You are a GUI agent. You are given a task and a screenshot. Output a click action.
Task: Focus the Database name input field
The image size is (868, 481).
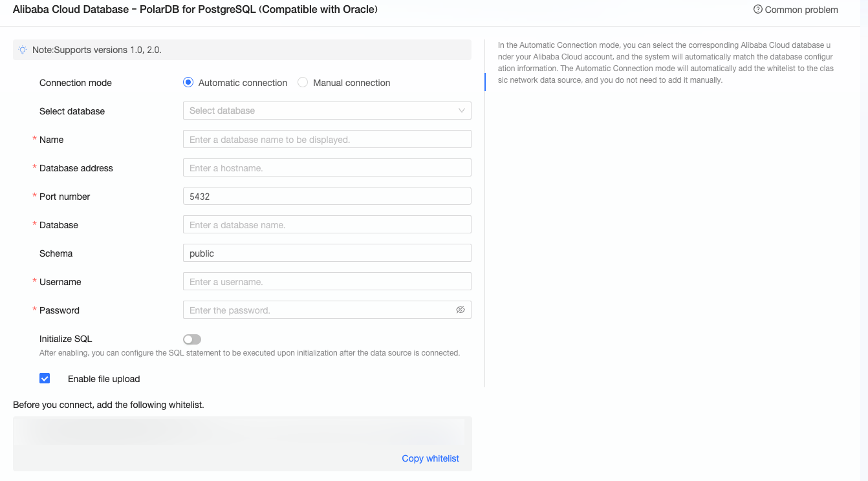tap(327, 224)
